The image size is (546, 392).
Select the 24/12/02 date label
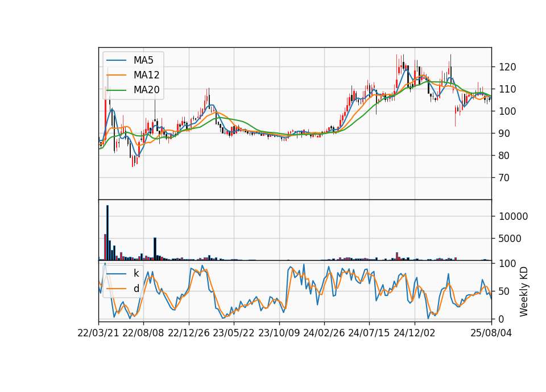pos(415,333)
